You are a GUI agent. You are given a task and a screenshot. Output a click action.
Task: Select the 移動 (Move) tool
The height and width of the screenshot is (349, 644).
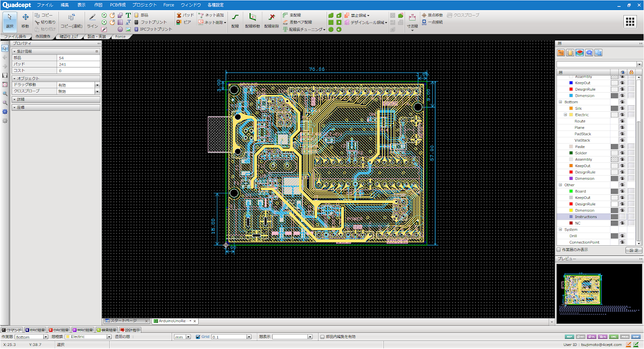25,20
